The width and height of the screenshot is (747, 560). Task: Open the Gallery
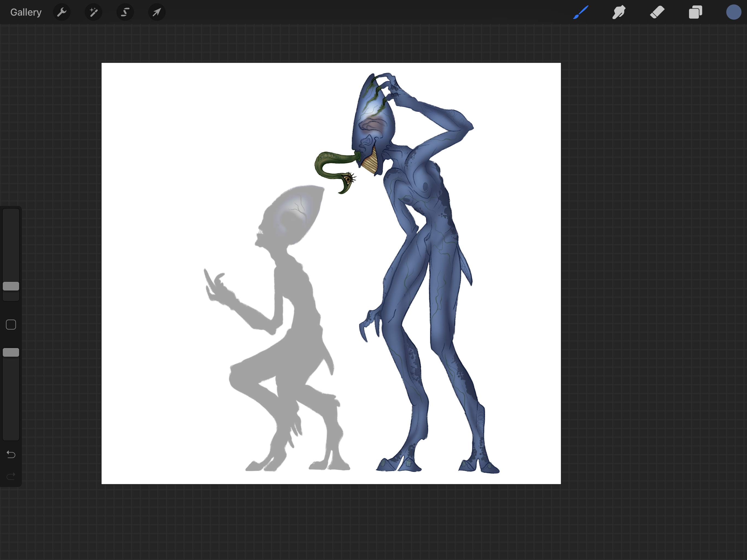(x=26, y=12)
